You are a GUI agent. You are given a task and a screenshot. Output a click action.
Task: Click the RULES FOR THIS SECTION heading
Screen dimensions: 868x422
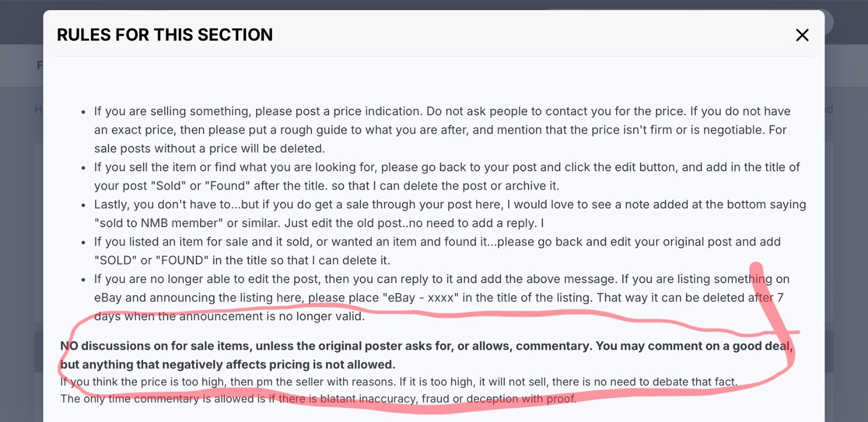tap(165, 35)
